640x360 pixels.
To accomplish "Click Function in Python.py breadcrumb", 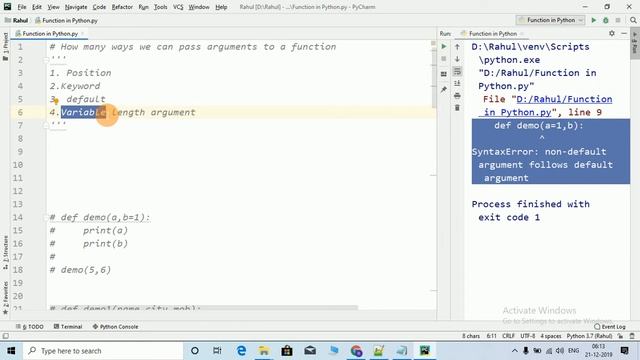I will pos(66,20).
